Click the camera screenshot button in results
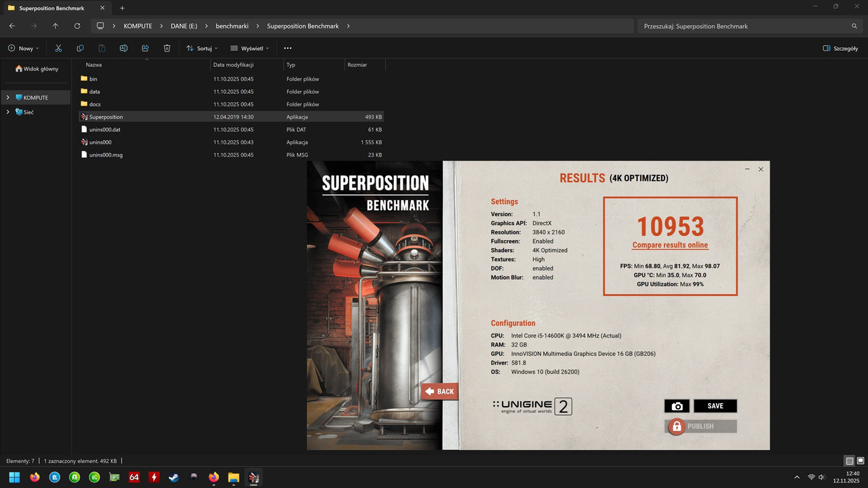The width and height of the screenshot is (868, 488). click(677, 406)
